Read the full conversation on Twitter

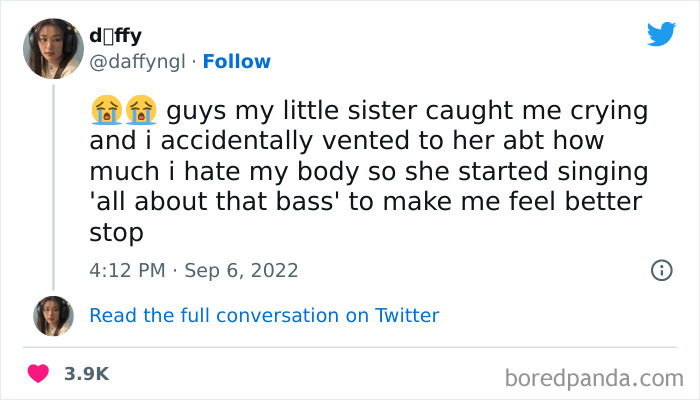coord(264,315)
